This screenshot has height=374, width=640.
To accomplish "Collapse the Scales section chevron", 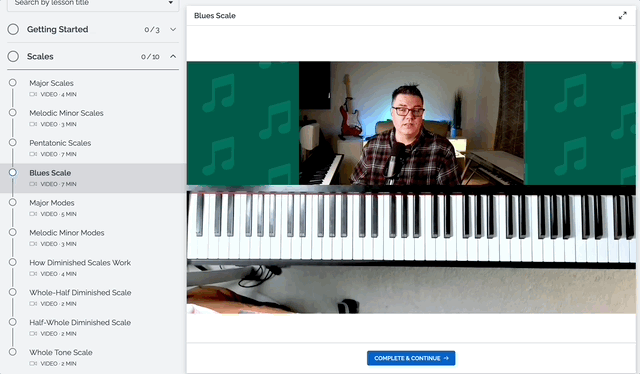I will pyautogui.click(x=173, y=56).
